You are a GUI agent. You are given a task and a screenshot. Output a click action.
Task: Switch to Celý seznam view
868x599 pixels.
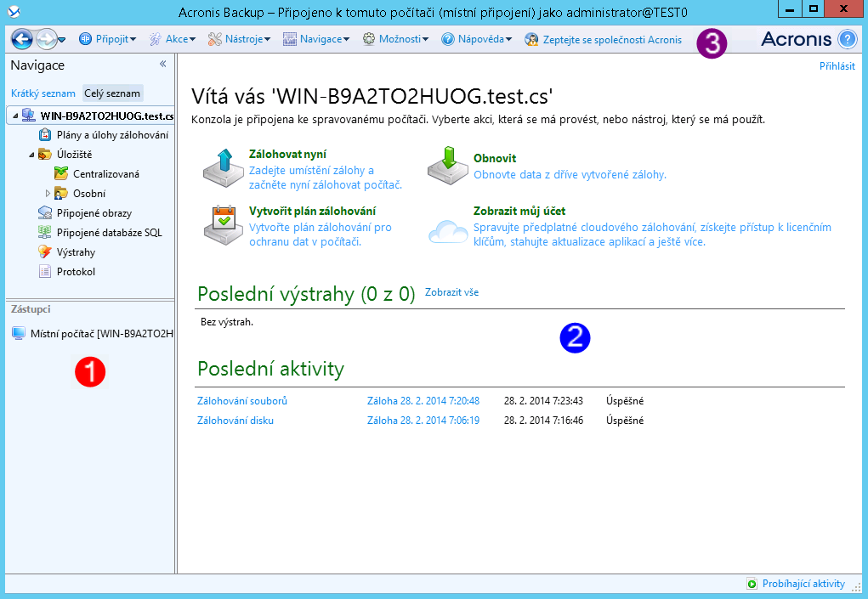click(112, 93)
